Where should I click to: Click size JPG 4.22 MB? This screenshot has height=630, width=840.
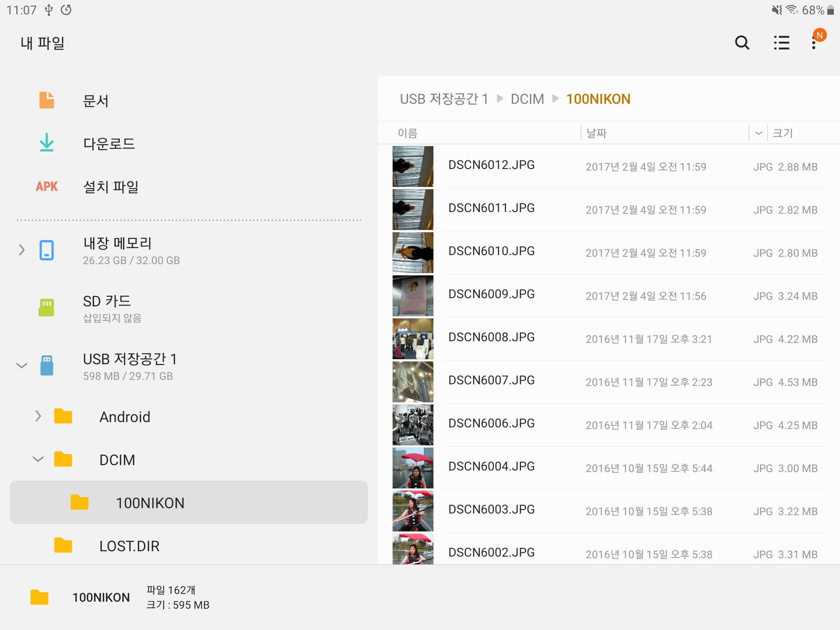[x=785, y=339]
